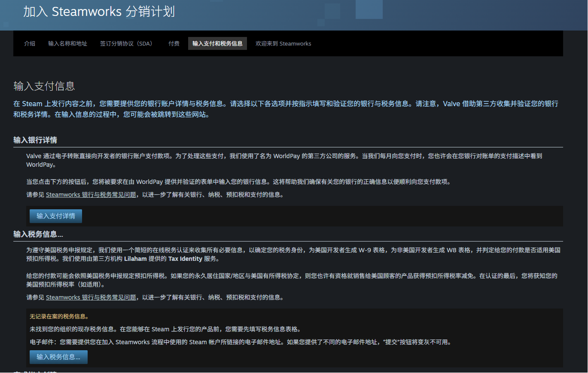Click the paragraph starting 为遵守美国税务申报规定
This screenshot has width=588, height=373.
coord(293,254)
